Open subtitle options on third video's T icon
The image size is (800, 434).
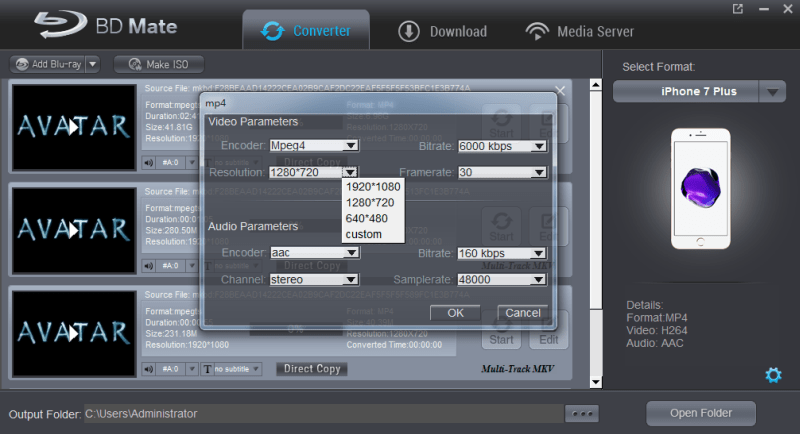click(207, 369)
